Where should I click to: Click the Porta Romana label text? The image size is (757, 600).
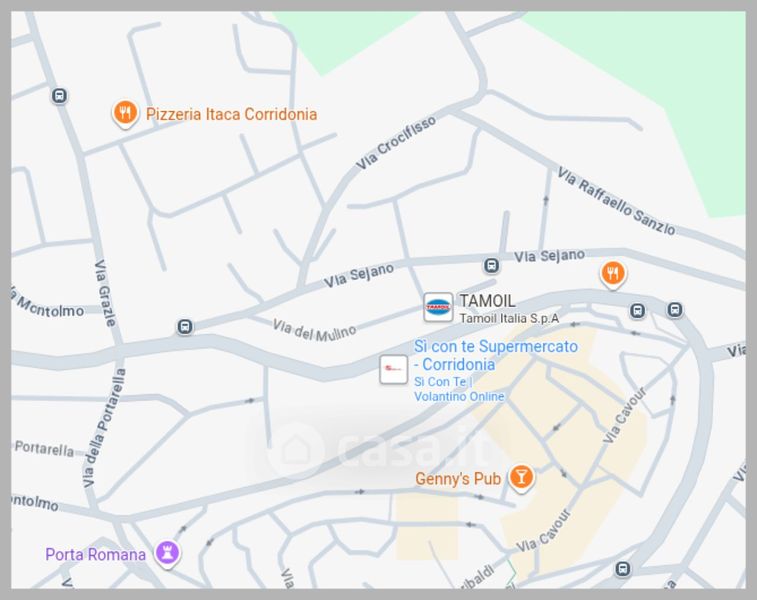[x=96, y=554]
